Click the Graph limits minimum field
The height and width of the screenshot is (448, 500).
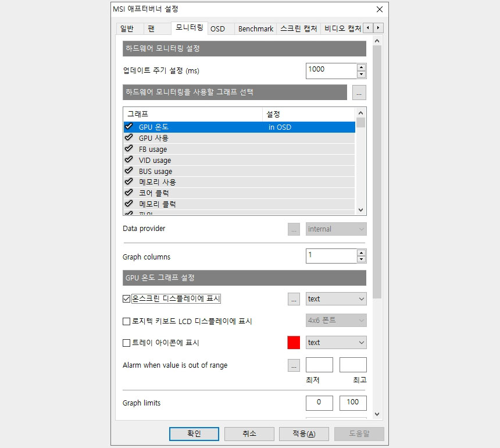319,403
